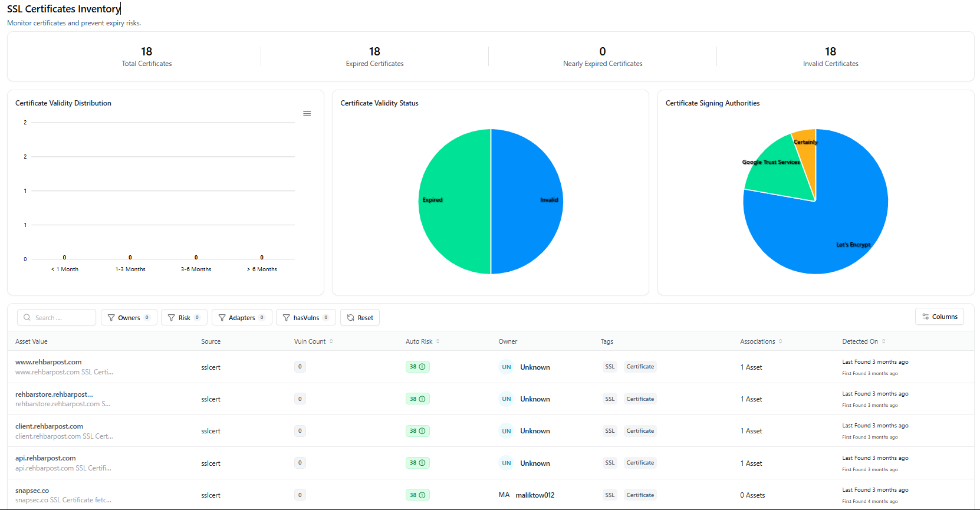Click the info icon on rehbarstore.rehbarpost risk badge

click(x=422, y=399)
